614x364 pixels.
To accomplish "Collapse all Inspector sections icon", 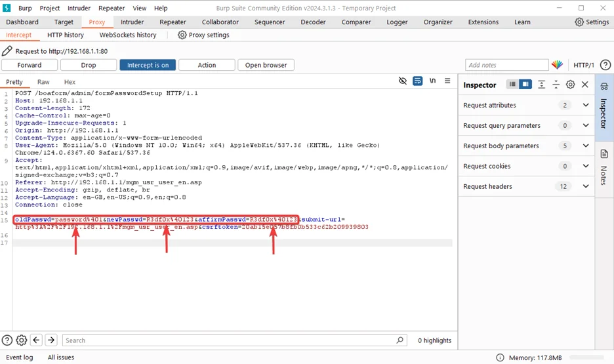I will [556, 85].
